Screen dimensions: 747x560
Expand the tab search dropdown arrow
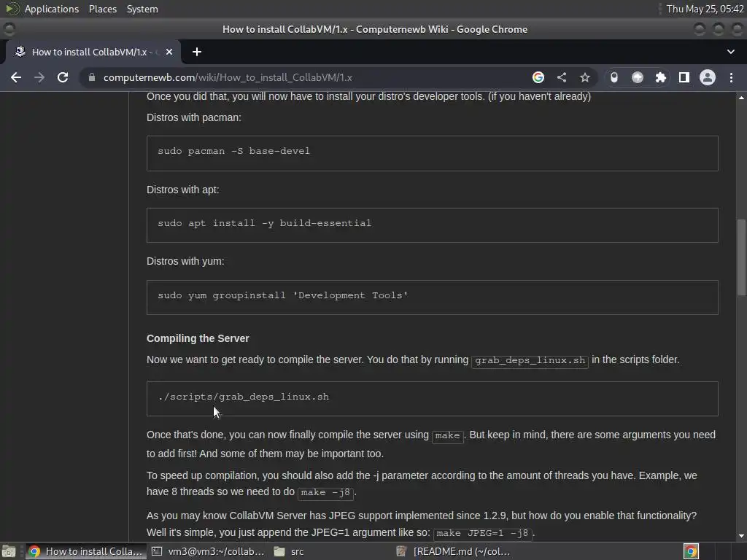[x=731, y=52]
